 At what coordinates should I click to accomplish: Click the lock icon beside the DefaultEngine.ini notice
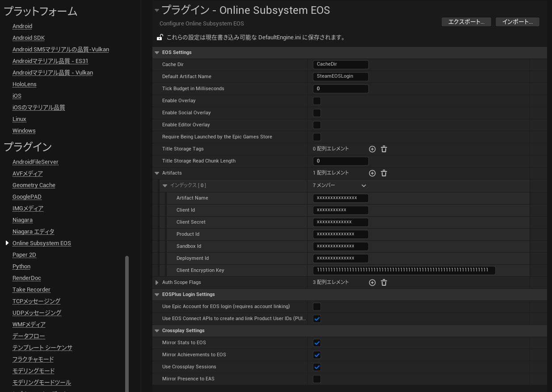tap(160, 37)
